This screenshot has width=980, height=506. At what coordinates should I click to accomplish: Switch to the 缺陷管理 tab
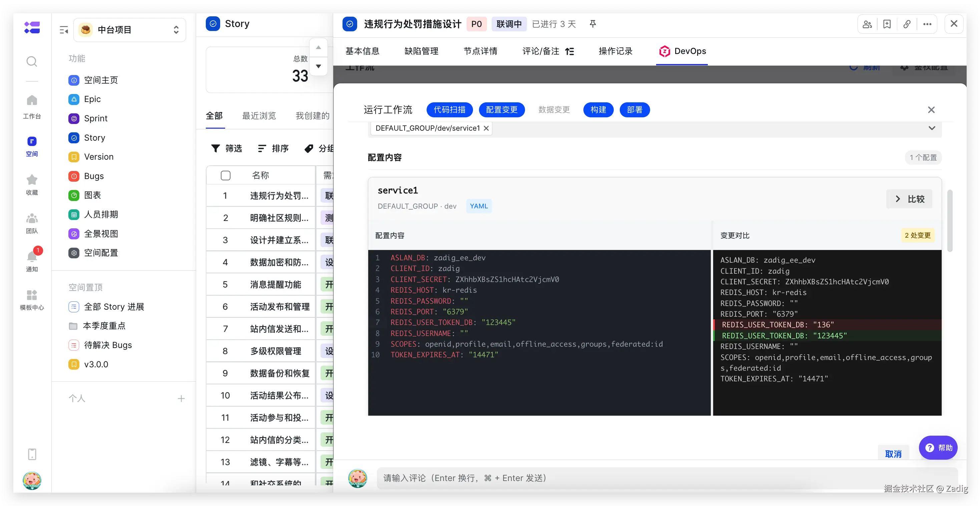tap(421, 51)
